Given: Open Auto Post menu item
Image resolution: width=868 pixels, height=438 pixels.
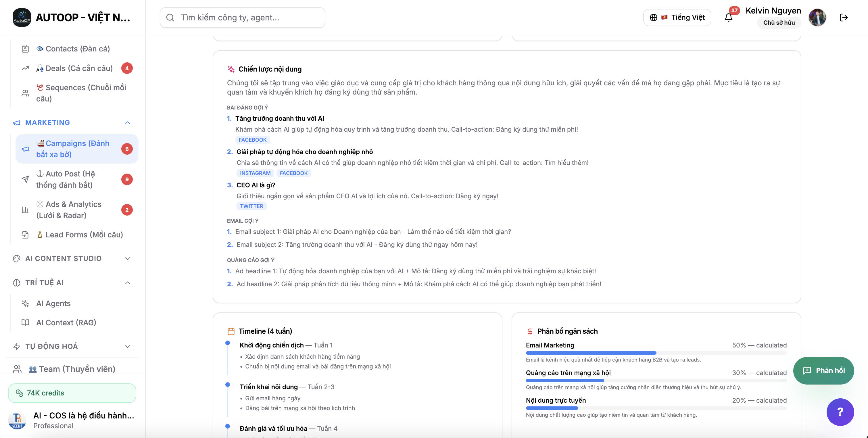Looking at the screenshot, I should pyautogui.click(x=65, y=179).
